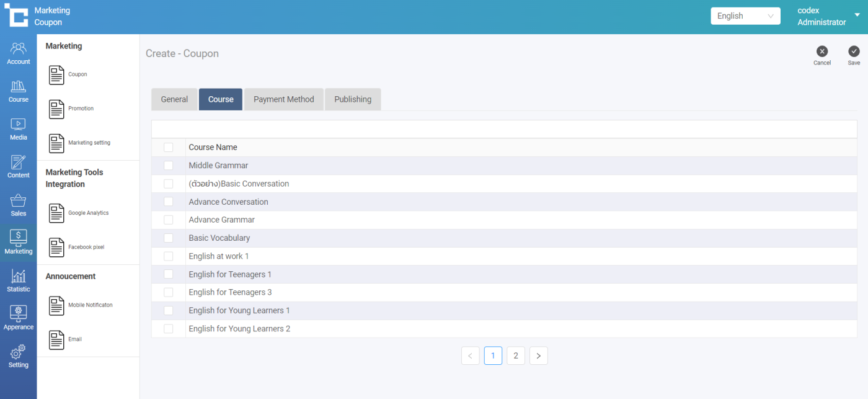The width and height of the screenshot is (868, 399).
Task: Go to next page arrow
Action: pyautogui.click(x=538, y=356)
